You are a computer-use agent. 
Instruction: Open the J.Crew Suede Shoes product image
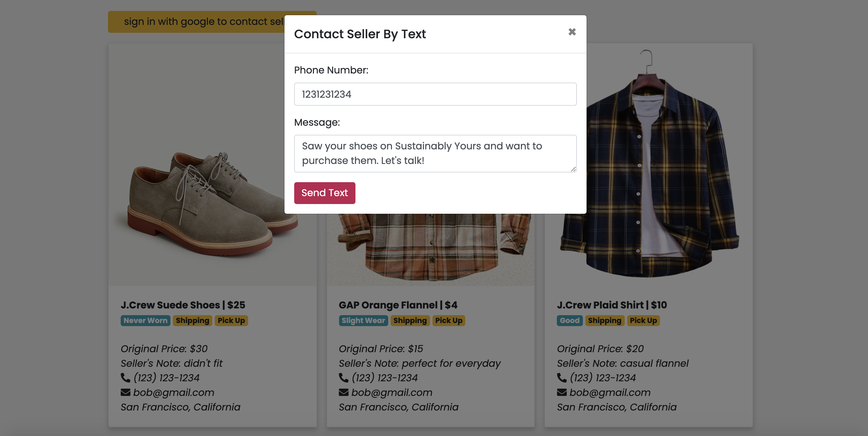[x=202, y=202]
